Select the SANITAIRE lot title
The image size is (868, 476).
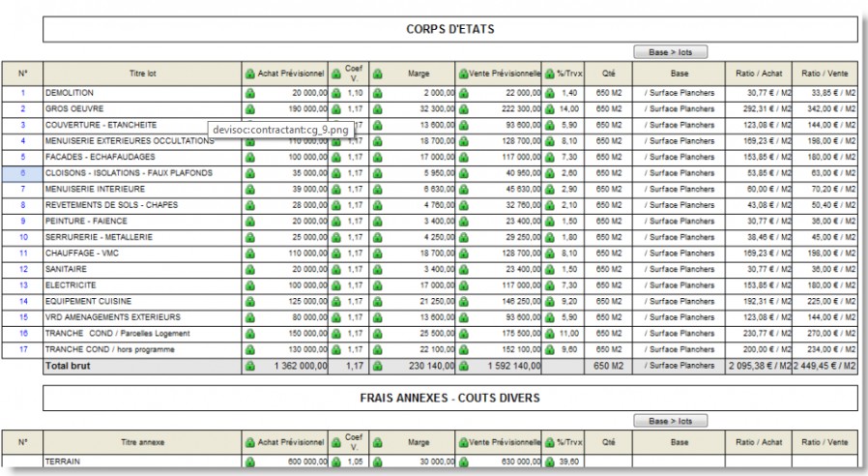tap(66, 269)
